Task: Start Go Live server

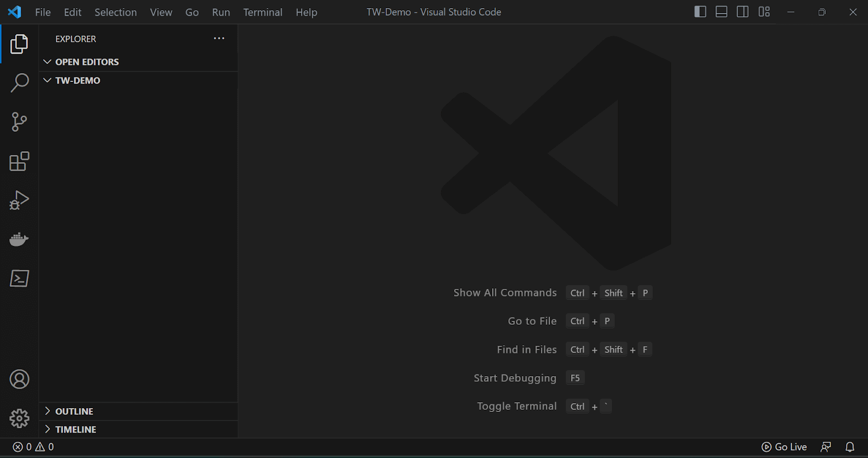Action: point(784,447)
